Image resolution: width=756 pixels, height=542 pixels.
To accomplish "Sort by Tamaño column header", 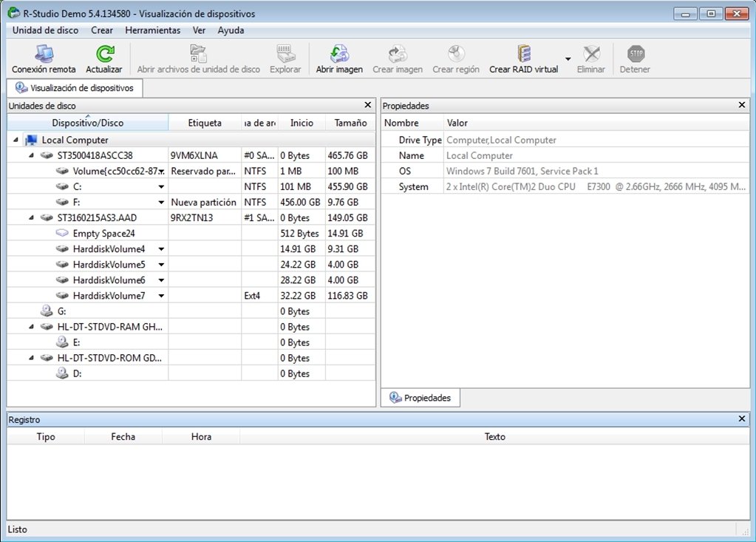I will (x=350, y=123).
